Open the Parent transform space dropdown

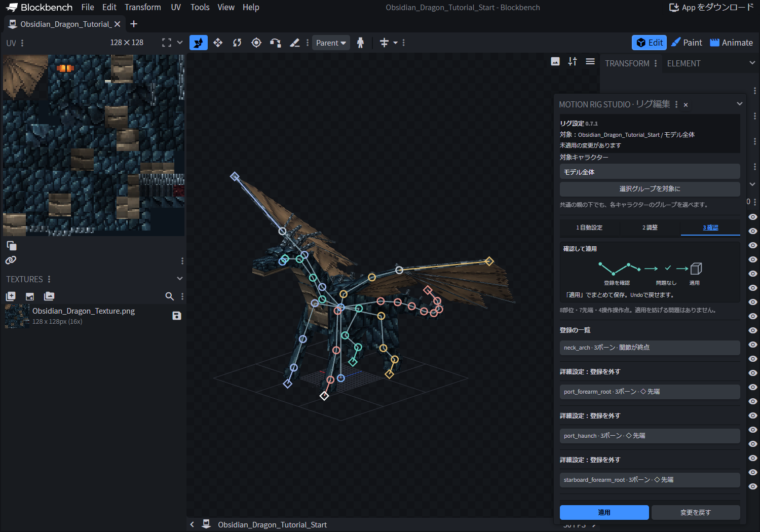[331, 43]
